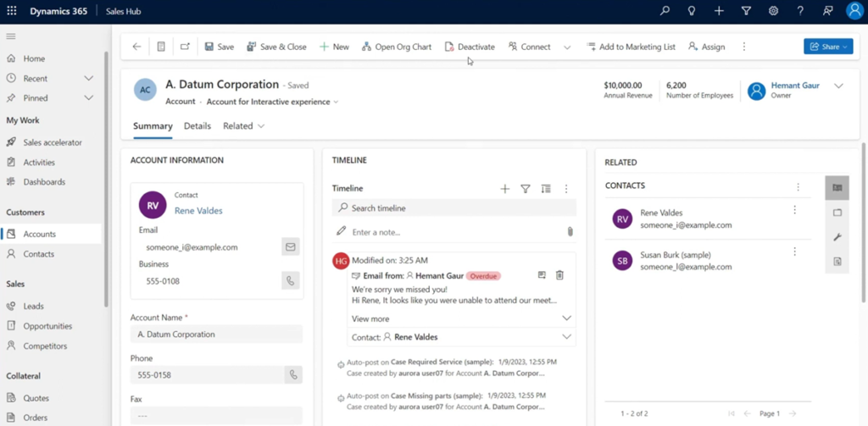Screen dimensions: 868x426
Task: Expand the Pinned section chevron
Action: [x=88, y=98]
